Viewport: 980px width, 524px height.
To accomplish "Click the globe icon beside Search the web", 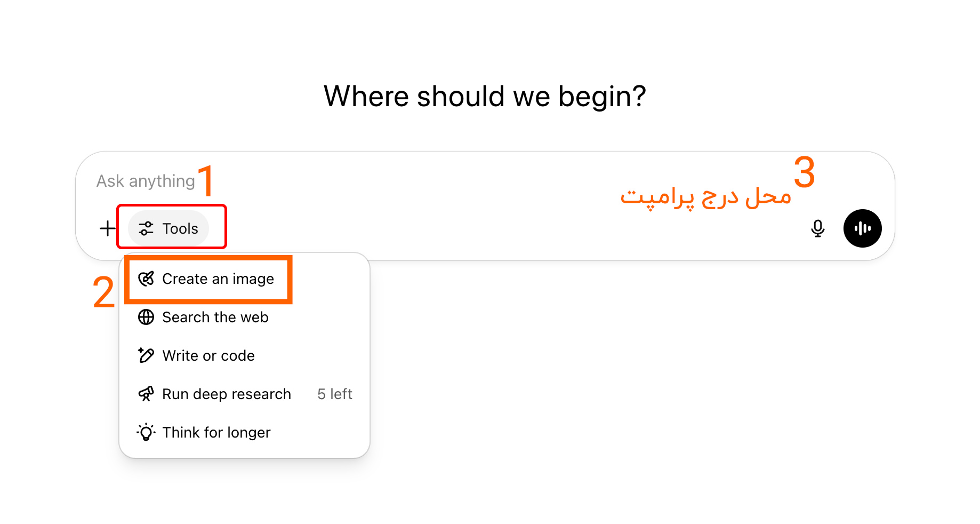I will [x=146, y=317].
